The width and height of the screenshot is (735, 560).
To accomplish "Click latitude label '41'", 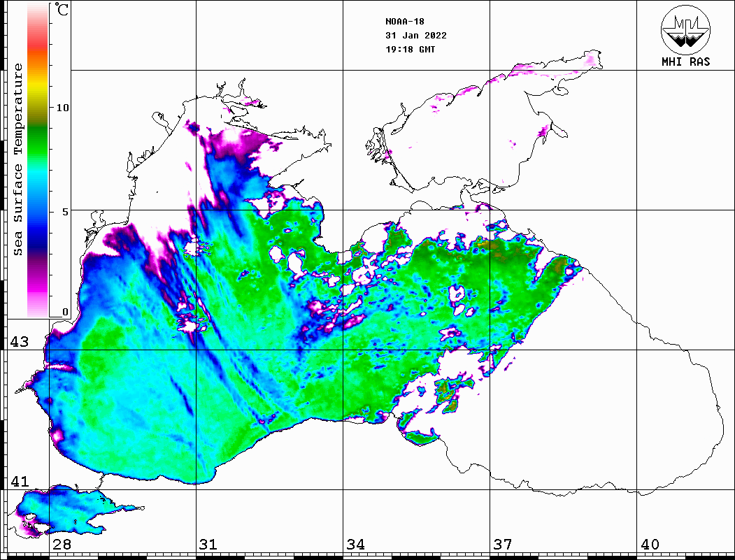I will (19, 482).
